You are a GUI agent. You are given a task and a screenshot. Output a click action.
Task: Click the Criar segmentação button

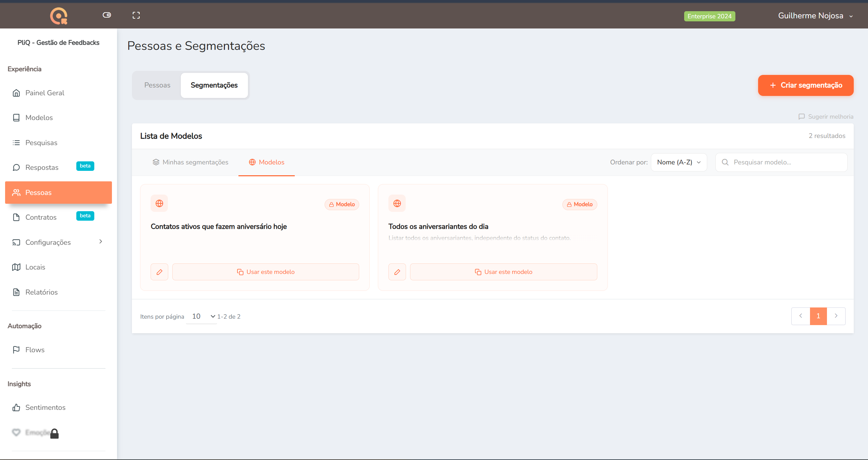coord(806,85)
